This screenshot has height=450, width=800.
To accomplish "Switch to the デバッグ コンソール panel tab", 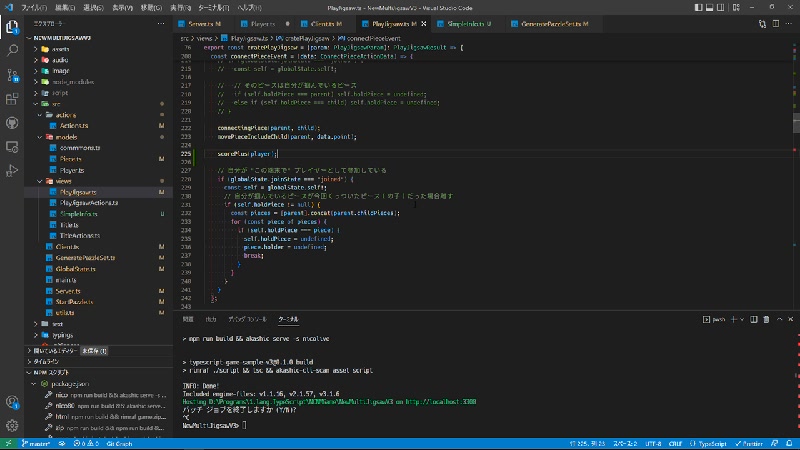I will pyautogui.click(x=247, y=319).
